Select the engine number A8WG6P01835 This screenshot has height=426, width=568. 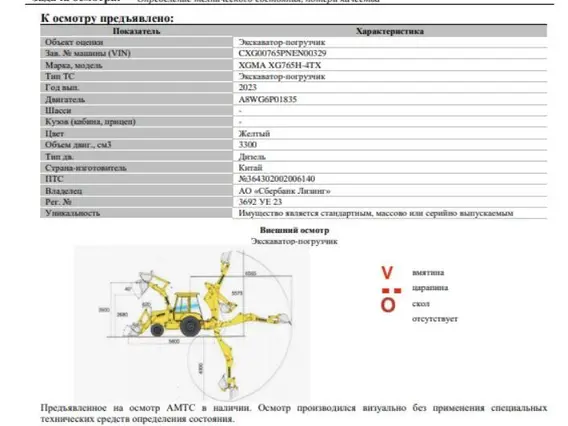click(x=267, y=99)
